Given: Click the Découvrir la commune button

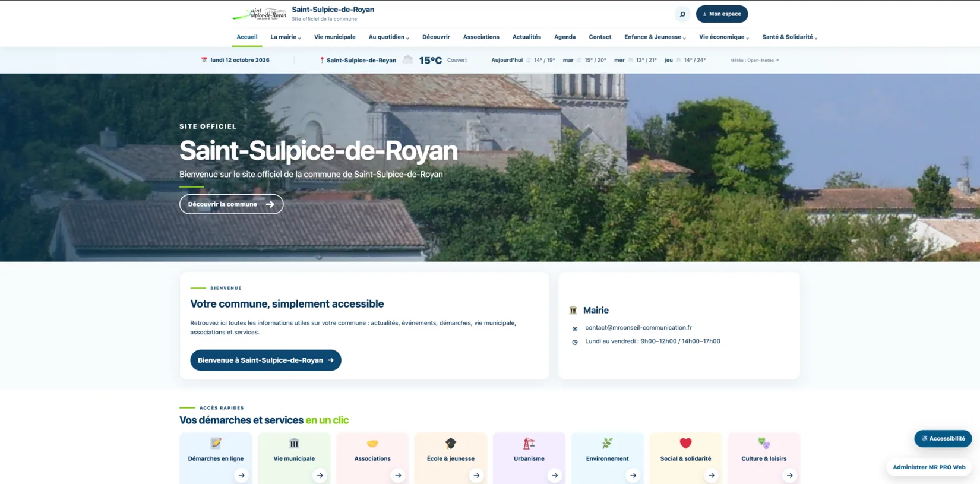Looking at the screenshot, I should point(231,204).
